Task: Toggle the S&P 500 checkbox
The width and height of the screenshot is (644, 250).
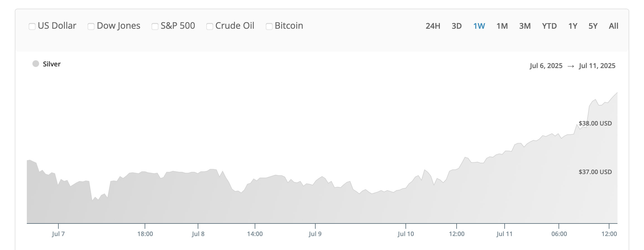Action: [x=155, y=27]
